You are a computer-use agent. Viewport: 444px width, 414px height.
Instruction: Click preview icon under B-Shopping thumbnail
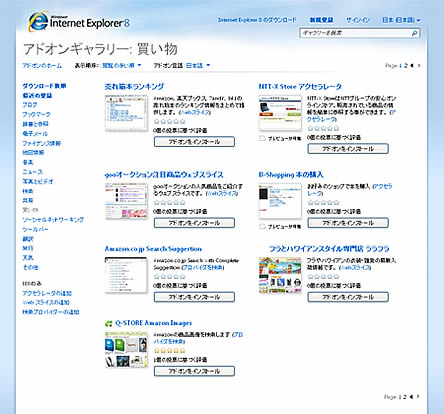(x=262, y=226)
